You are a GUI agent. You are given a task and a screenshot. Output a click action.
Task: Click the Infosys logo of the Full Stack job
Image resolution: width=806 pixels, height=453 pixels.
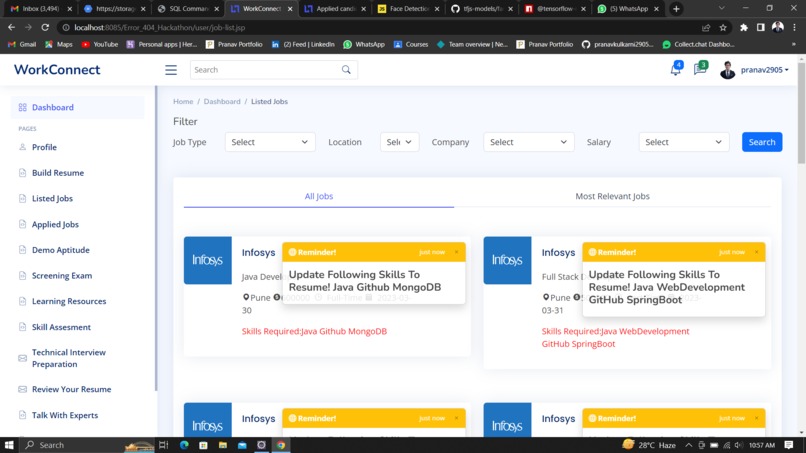(507, 260)
